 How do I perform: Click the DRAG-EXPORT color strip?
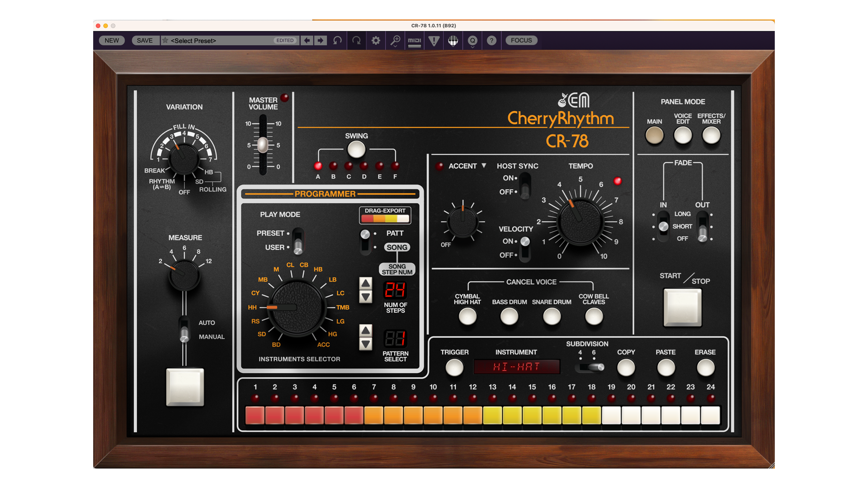(385, 219)
